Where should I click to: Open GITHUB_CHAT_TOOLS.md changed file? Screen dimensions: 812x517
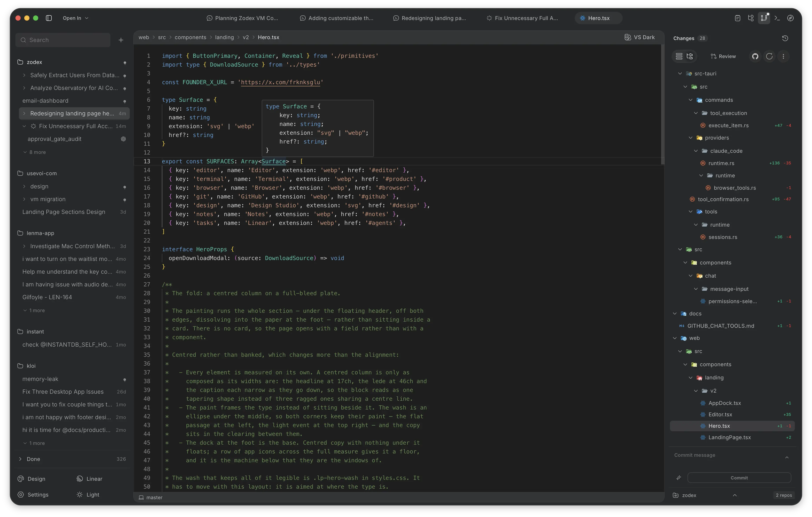(732, 326)
